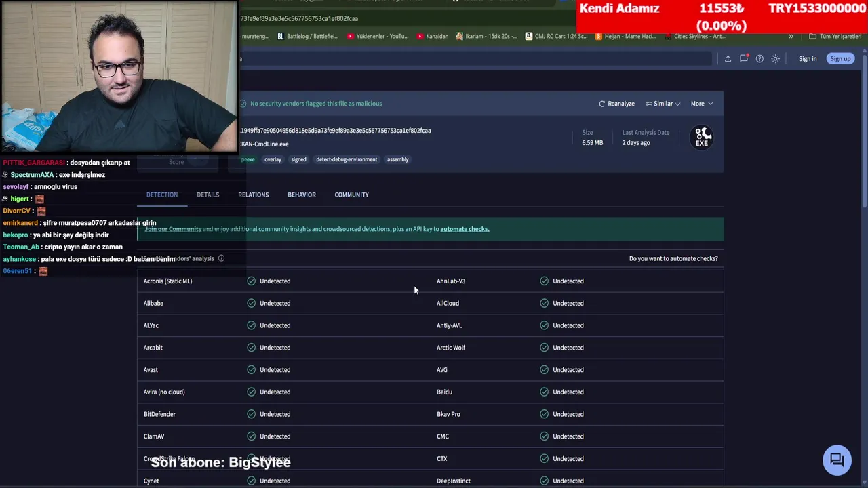
Task: Click the peexe tag
Action: point(248,159)
